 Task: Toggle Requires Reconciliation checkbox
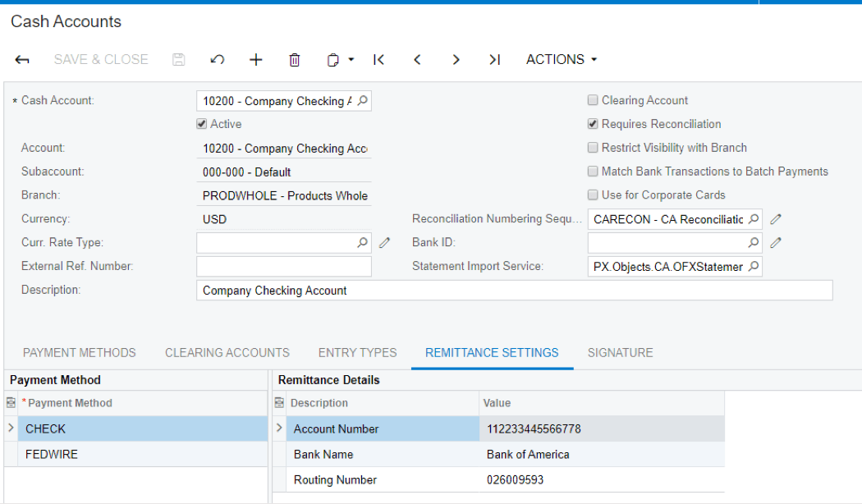[593, 124]
